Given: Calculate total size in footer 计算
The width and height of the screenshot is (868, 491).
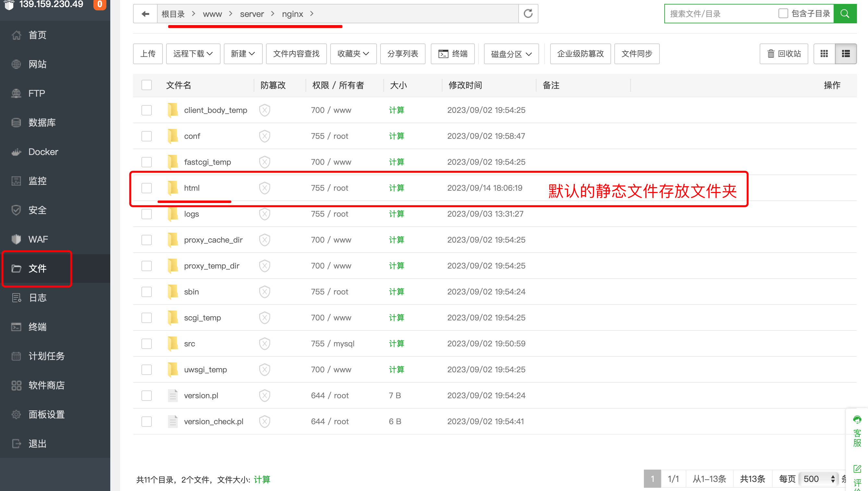Looking at the screenshot, I should 262,479.
